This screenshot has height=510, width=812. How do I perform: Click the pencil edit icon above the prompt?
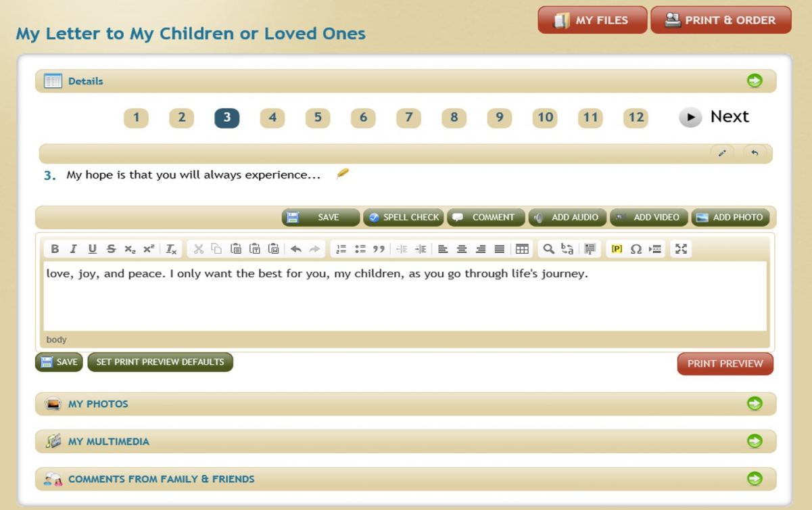(721, 154)
